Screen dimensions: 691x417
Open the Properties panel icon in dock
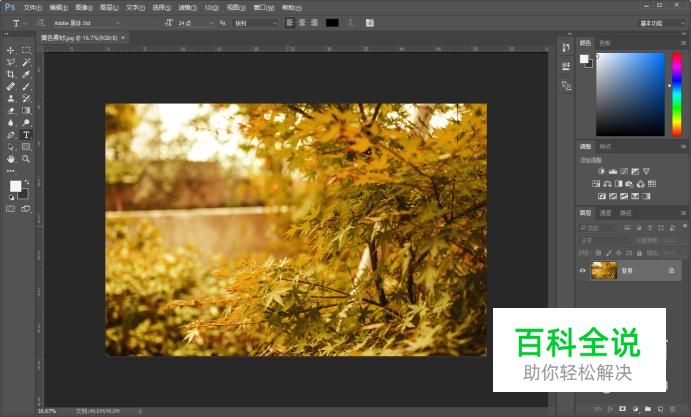[x=566, y=66]
